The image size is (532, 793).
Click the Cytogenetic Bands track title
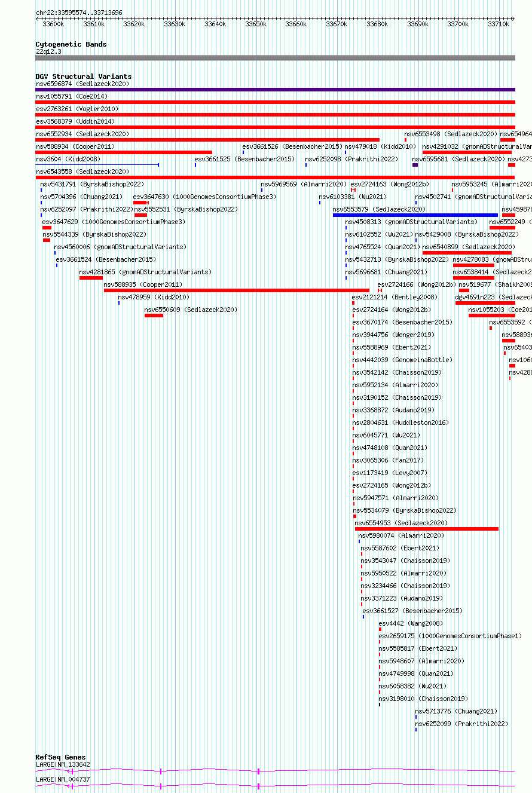[71, 44]
